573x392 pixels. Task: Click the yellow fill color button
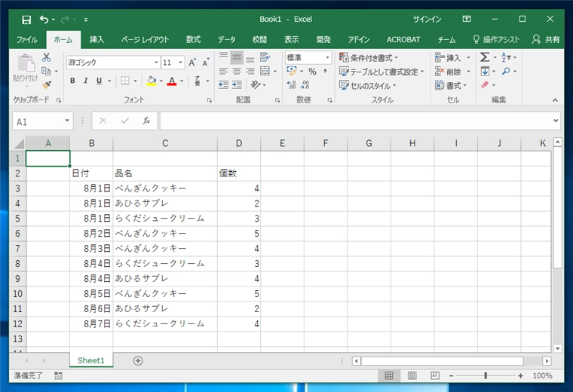coord(151,81)
